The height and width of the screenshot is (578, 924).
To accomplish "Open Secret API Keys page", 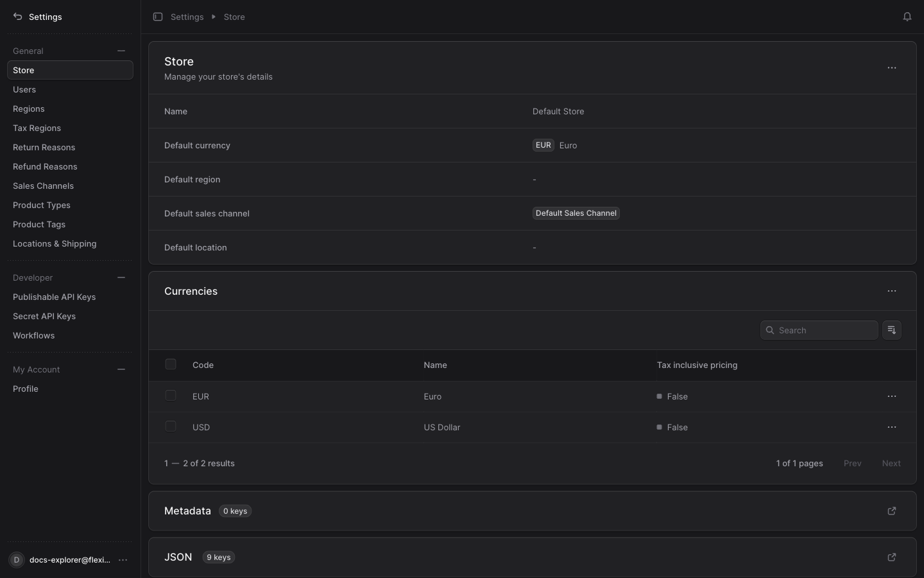I will pyautogui.click(x=70, y=316).
